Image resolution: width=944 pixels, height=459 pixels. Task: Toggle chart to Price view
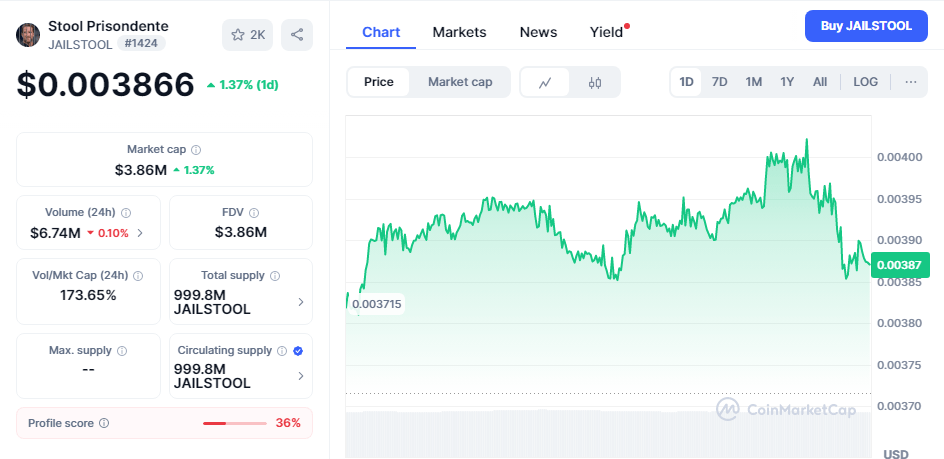point(379,82)
